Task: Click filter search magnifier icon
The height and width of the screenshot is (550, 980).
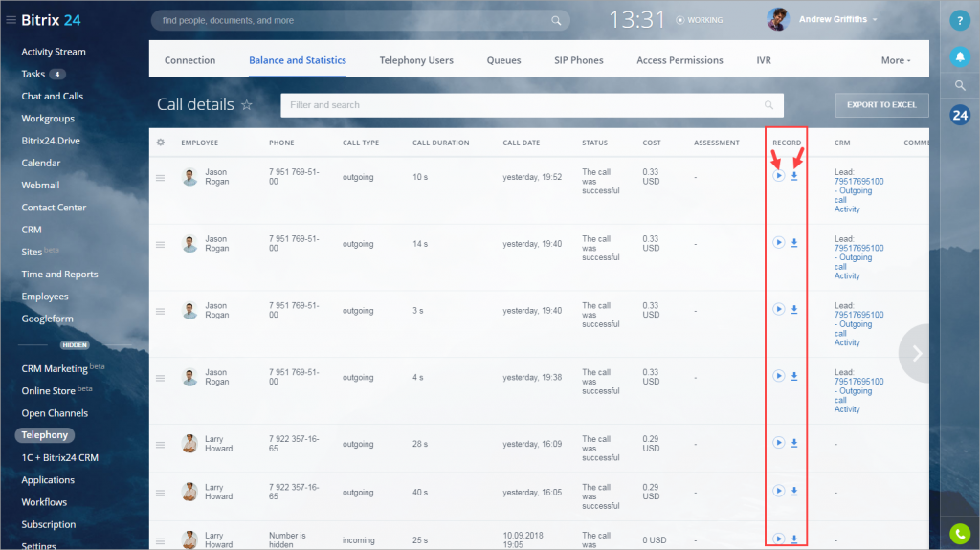Action: [x=768, y=105]
